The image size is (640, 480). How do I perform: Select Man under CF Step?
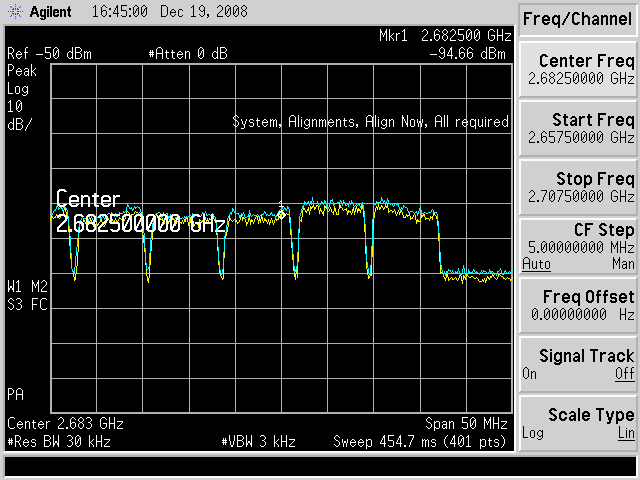pyautogui.click(x=623, y=264)
